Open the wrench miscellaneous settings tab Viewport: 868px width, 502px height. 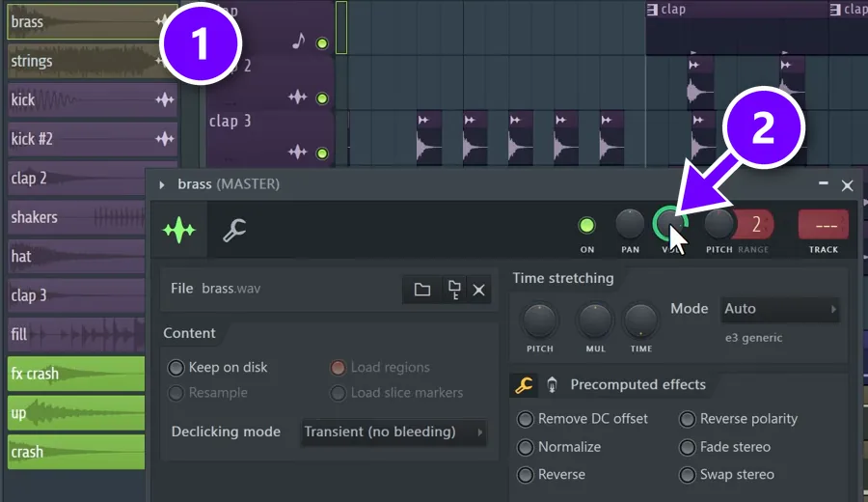tap(234, 230)
